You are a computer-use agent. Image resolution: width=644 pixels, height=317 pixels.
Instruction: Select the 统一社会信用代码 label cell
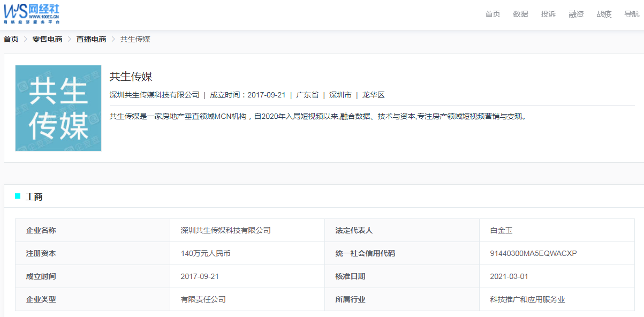point(402,253)
